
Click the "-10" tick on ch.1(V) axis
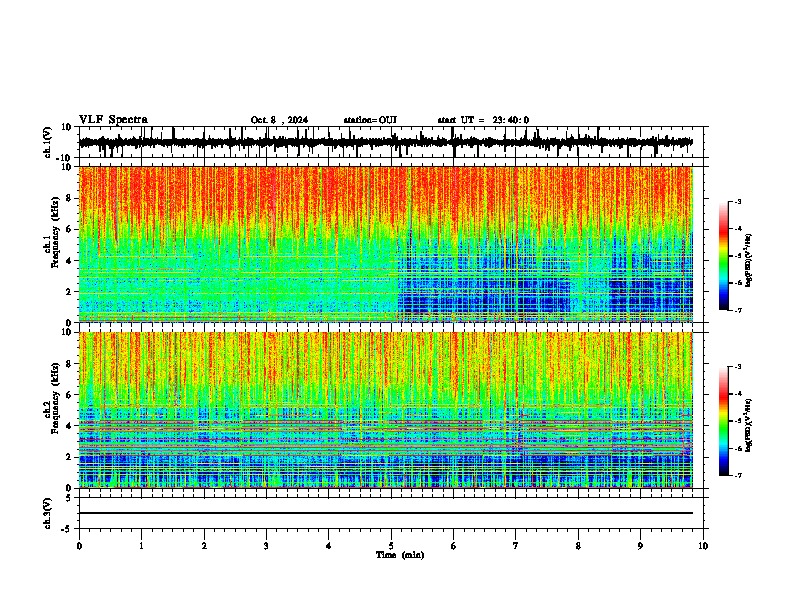tap(65, 158)
